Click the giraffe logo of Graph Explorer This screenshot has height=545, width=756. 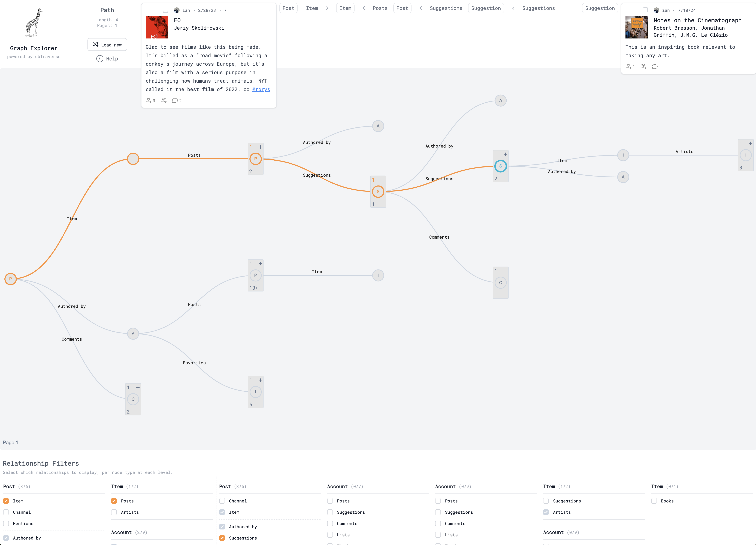pos(34,23)
